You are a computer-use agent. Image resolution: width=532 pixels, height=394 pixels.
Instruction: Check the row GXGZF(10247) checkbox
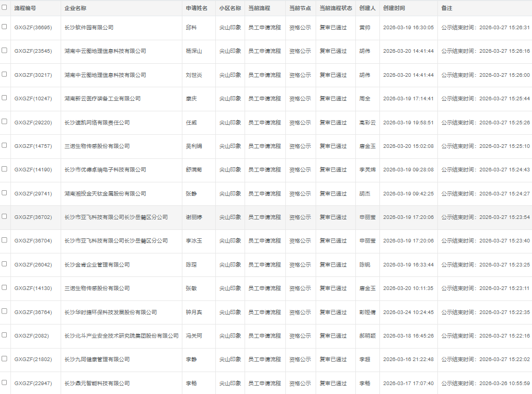point(4,98)
